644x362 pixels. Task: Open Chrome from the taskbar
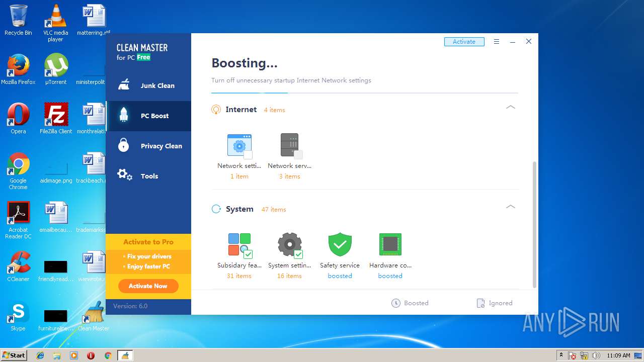point(108,355)
